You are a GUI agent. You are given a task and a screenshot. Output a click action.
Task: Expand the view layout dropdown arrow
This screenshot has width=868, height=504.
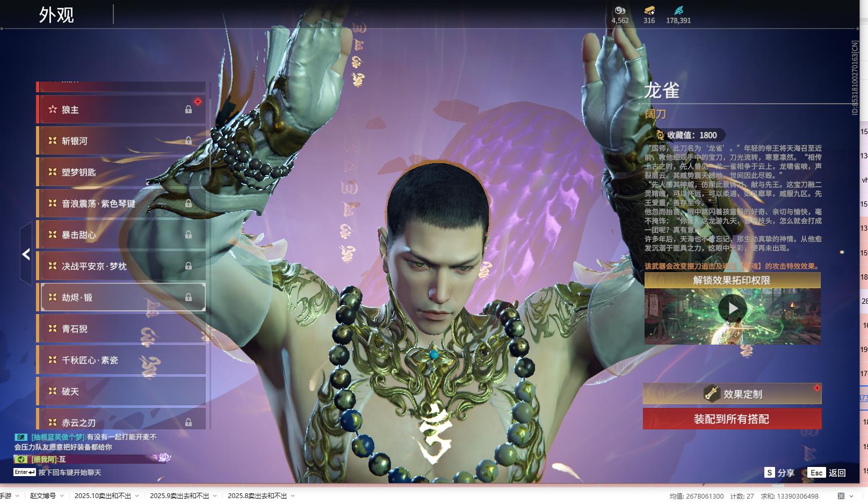pyautogui.click(x=851, y=496)
